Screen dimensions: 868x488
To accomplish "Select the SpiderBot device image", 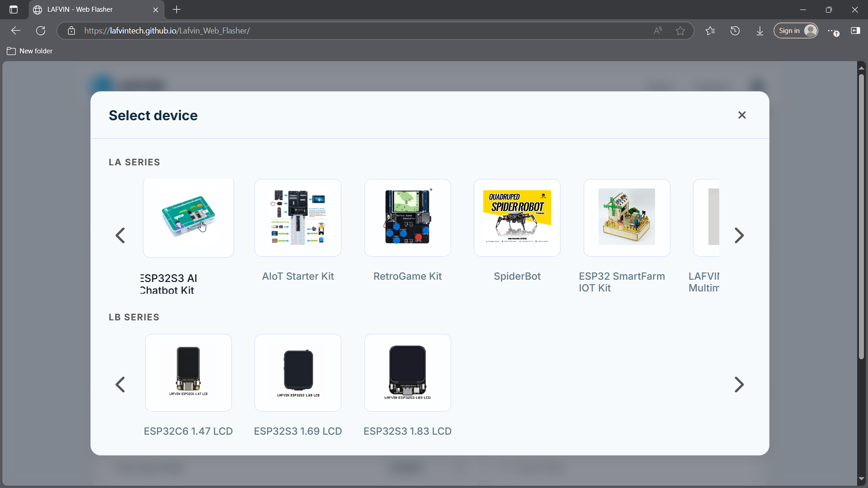I will 517,218.
